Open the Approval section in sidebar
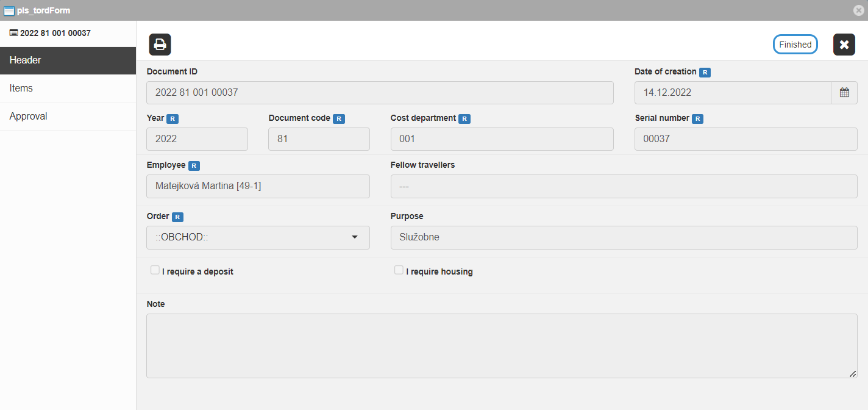Screen dimensions: 868x410 tap(68, 117)
